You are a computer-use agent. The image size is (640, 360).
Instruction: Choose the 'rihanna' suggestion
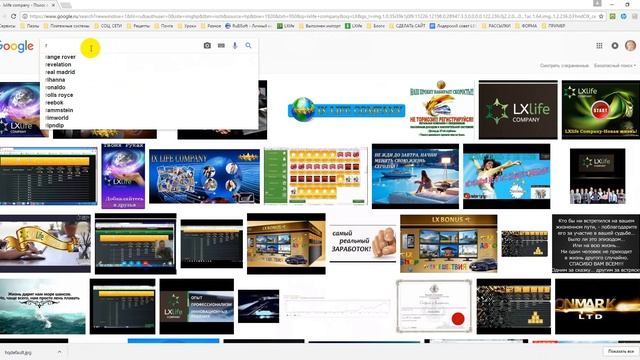pos(55,80)
